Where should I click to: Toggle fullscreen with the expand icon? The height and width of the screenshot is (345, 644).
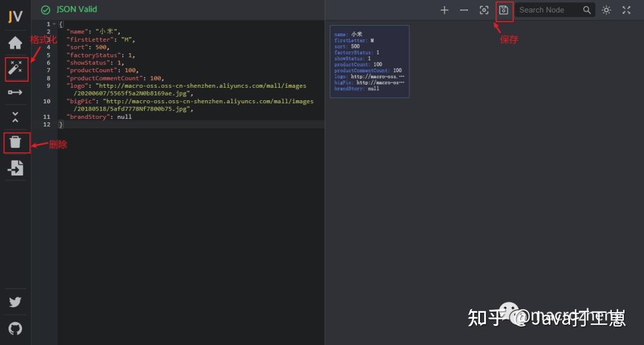coord(626,10)
